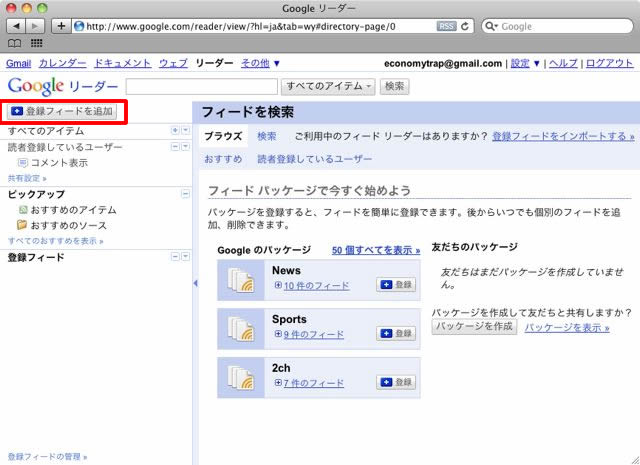This screenshot has height=465, width=640.
Task: Click パッケージを作成 button
Action: tap(474, 327)
